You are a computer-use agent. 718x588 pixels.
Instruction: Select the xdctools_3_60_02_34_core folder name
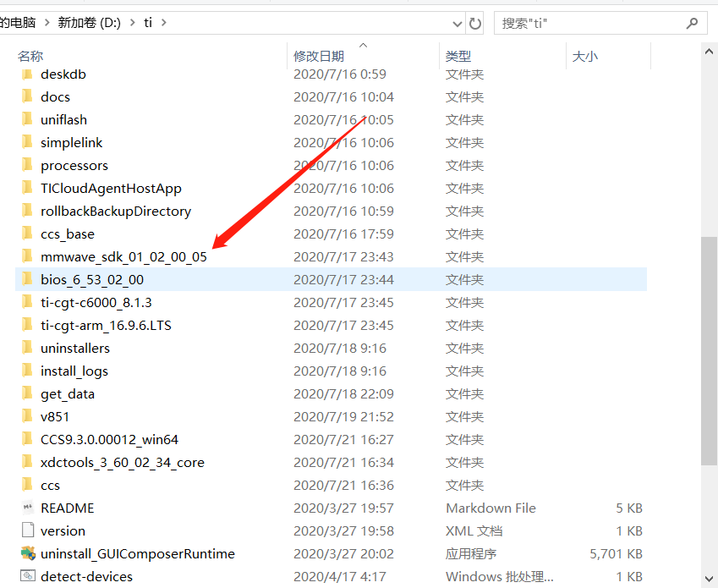click(123, 463)
